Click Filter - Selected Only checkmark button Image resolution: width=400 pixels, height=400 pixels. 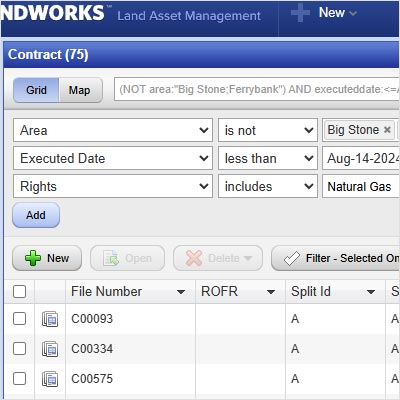click(336, 258)
